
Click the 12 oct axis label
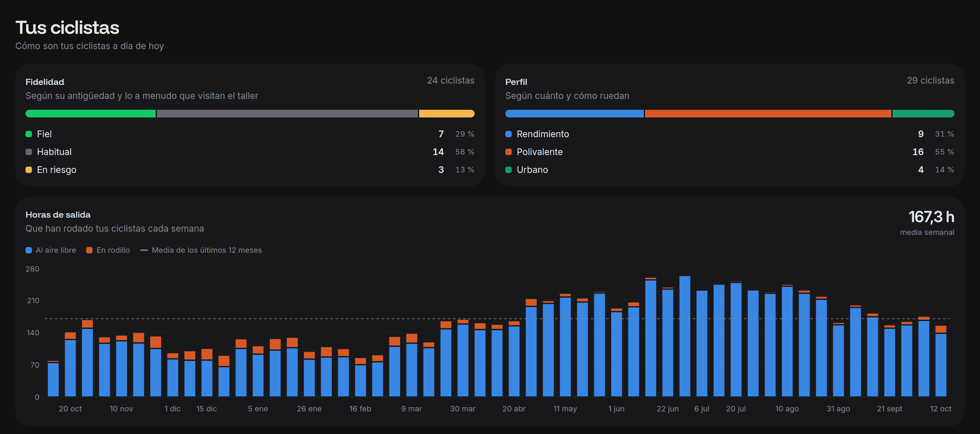pyautogui.click(x=940, y=408)
